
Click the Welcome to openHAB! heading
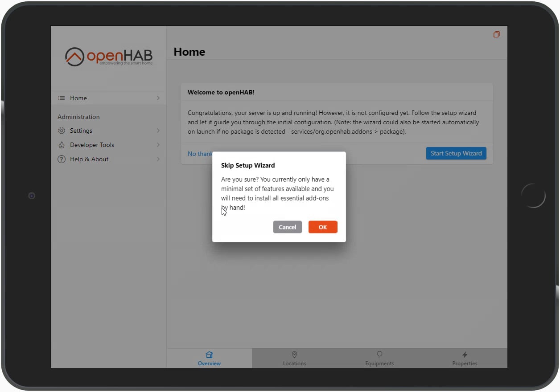click(x=221, y=93)
